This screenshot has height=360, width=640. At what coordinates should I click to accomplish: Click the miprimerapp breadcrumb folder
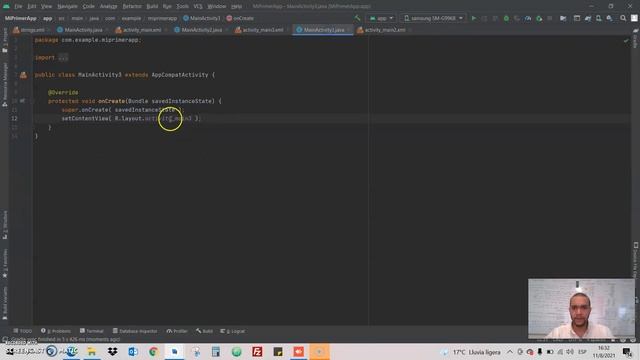162,18
